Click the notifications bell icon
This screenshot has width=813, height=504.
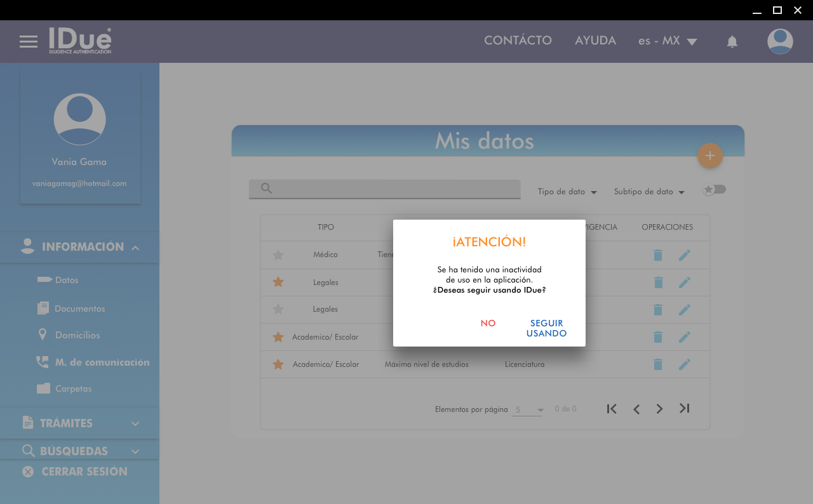pyautogui.click(x=732, y=42)
